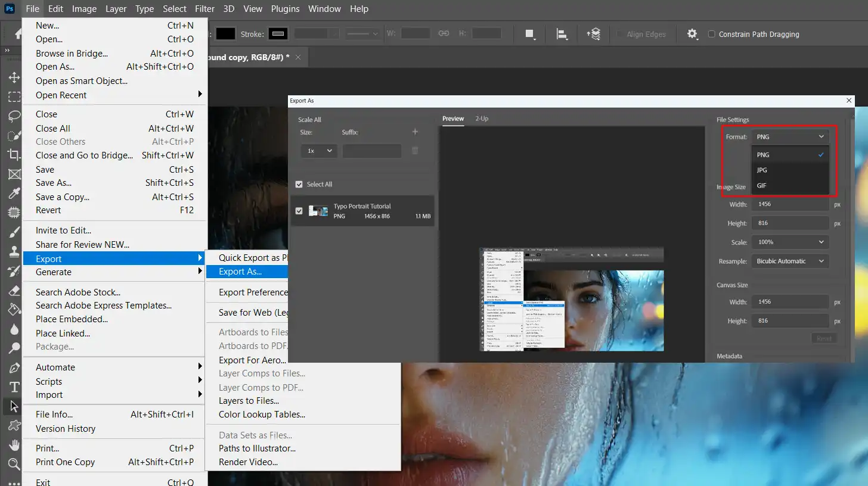Image resolution: width=868 pixels, height=486 pixels.
Task: Select the Horizontal Type tool
Action: click(14, 387)
